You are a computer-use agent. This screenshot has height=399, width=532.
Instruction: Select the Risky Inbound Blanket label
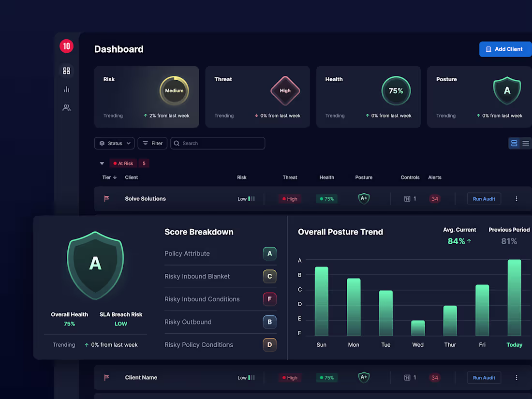click(x=197, y=276)
